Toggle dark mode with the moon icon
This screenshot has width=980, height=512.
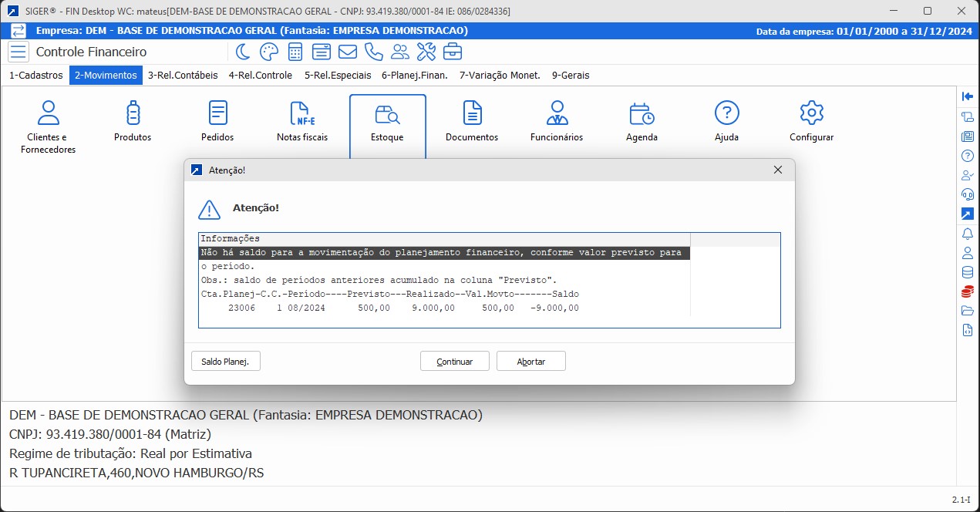[x=243, y=52]
